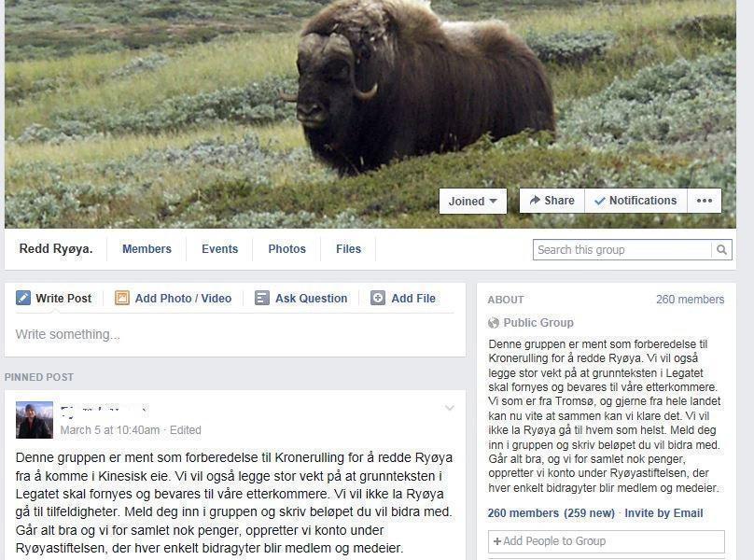Click the Share arrow button
754x560 pixels.
point(552,201)
